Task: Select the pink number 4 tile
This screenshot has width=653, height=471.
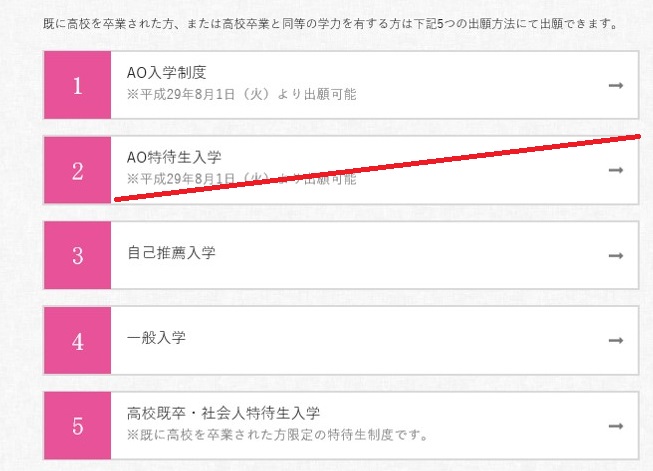Action: coord(77,340)
